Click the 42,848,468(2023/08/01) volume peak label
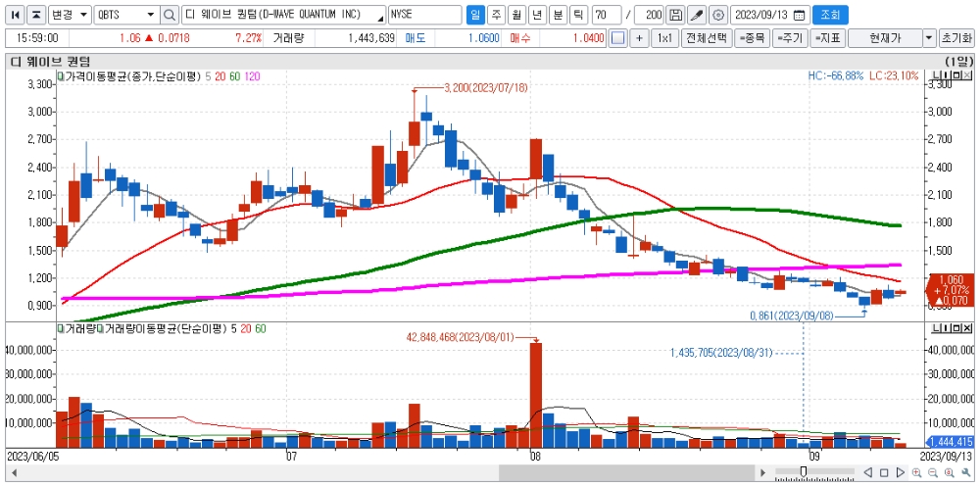This screenshot has width=980, height=487. click(x=460, y=338)
